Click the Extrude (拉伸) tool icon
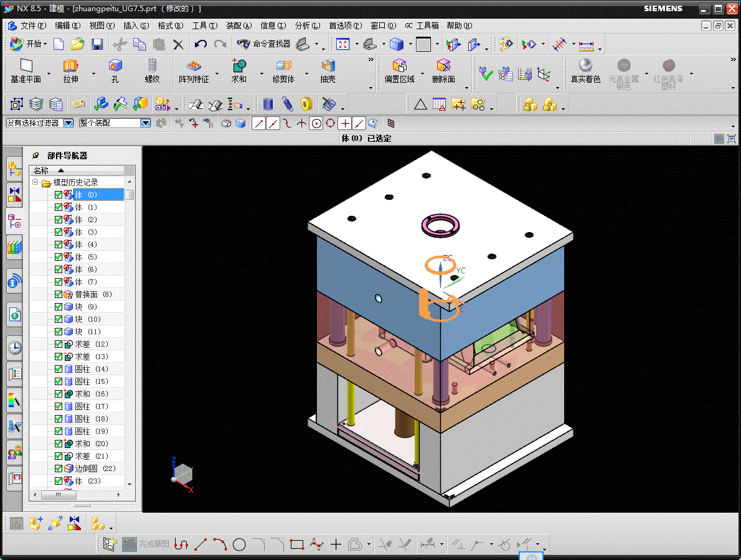Viewport: 741px width, 560px height. [x=70, y=66]
